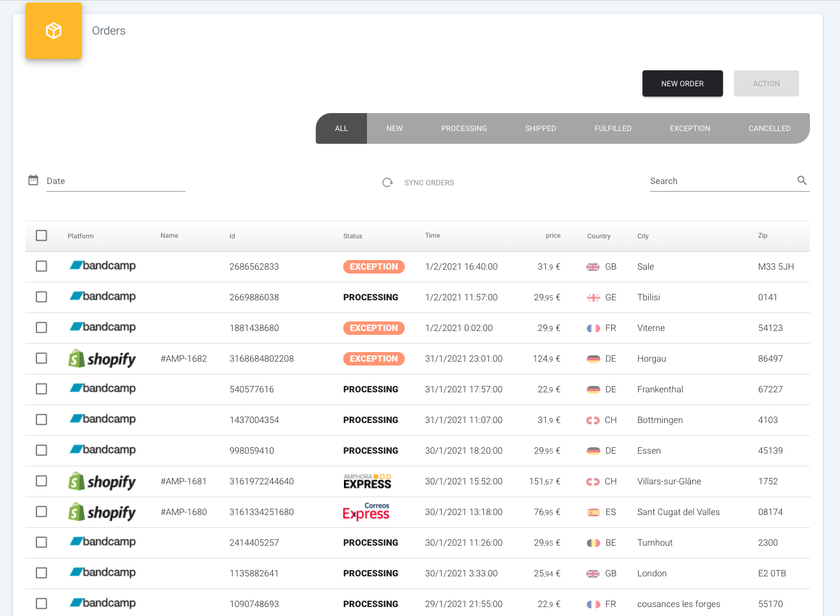
Task: Click the Georgia flag in the Tbilisi row
Action: tap(593, 298)
